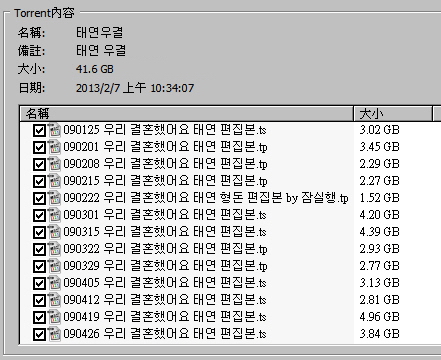This screenshot has width=441, height=360.
Task: Click the 090315 video file icon
Action: (x=54, y=232)
